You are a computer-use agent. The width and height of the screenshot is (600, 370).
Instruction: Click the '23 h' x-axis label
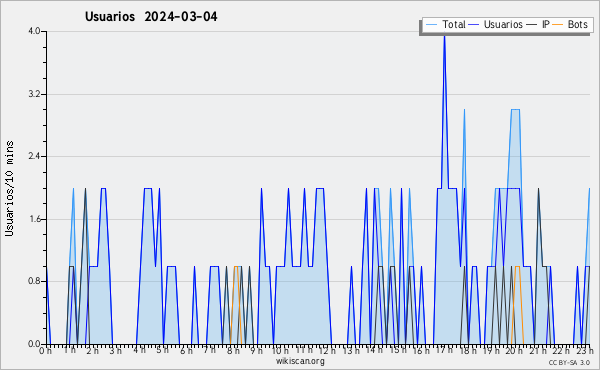[x=585, y=350]
